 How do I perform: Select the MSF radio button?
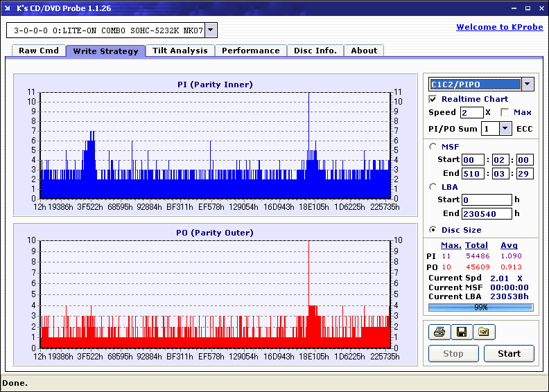[x=433, y=146]
